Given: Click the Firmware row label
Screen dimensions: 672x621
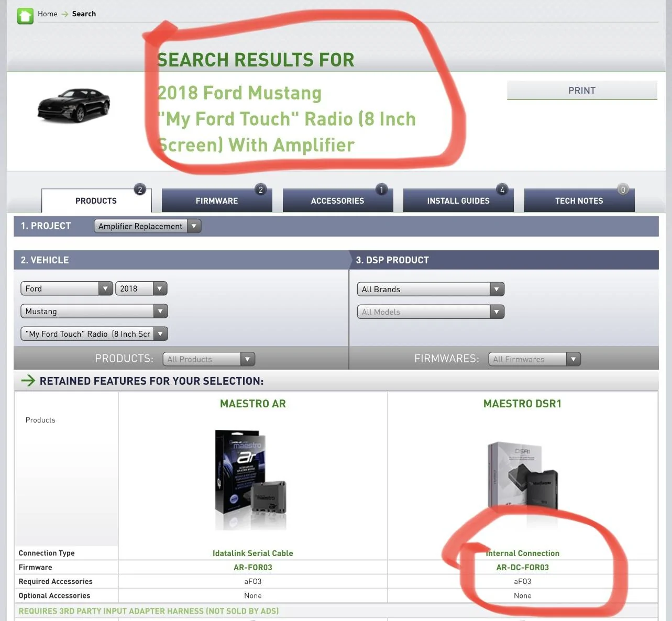Looking at the screenshot, I should 35,567.
